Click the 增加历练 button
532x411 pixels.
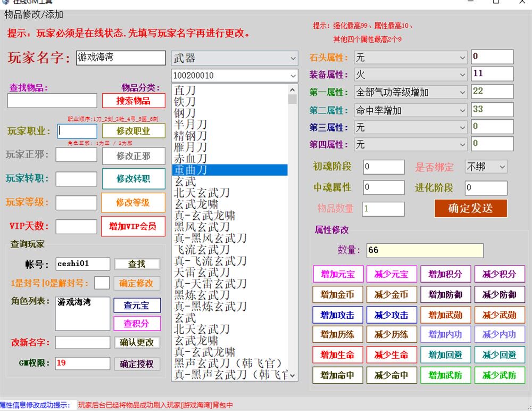[x=338, y=334]
